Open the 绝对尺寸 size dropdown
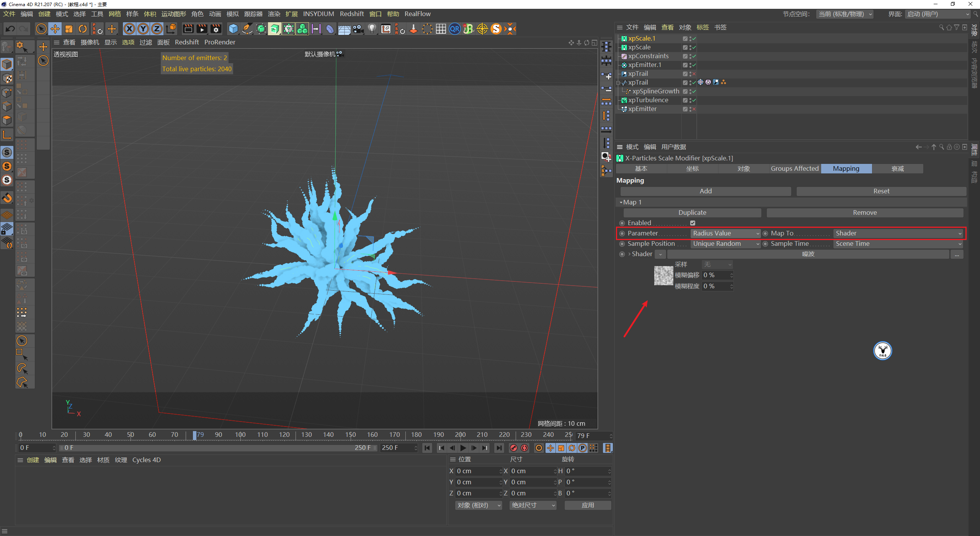The height and width of the screenshot is (536, 980). coord(533,505)
